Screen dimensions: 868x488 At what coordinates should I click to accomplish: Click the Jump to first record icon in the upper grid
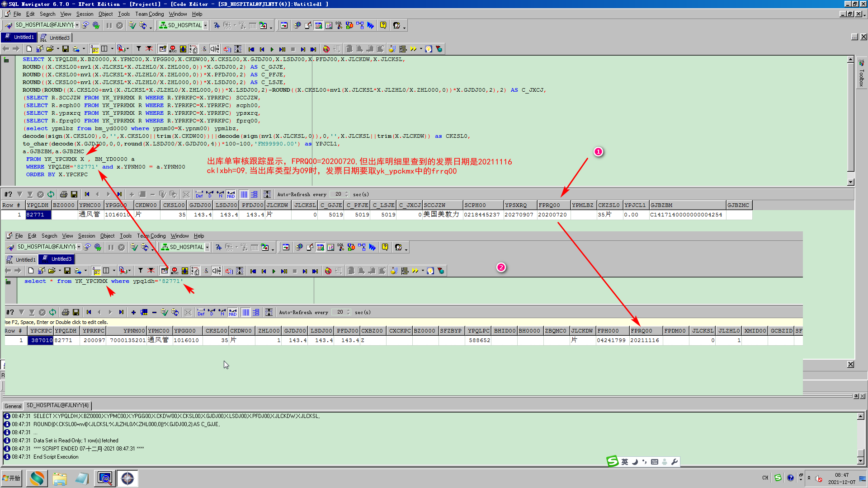[87, 194]
